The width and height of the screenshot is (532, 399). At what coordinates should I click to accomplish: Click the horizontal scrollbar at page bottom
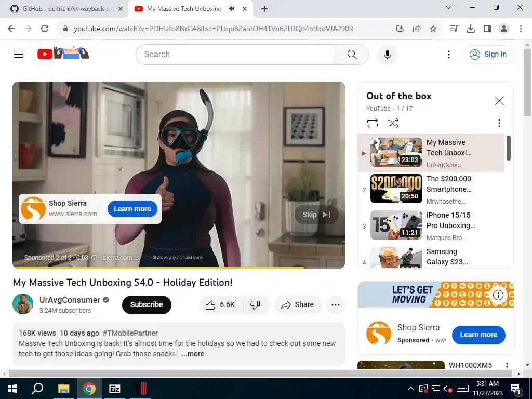point(260,374)
